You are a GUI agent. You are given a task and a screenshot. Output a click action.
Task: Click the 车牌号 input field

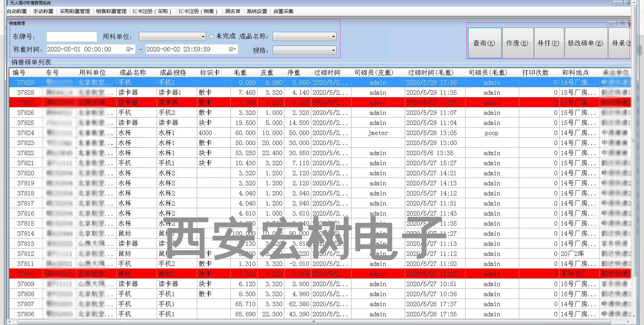72,37
